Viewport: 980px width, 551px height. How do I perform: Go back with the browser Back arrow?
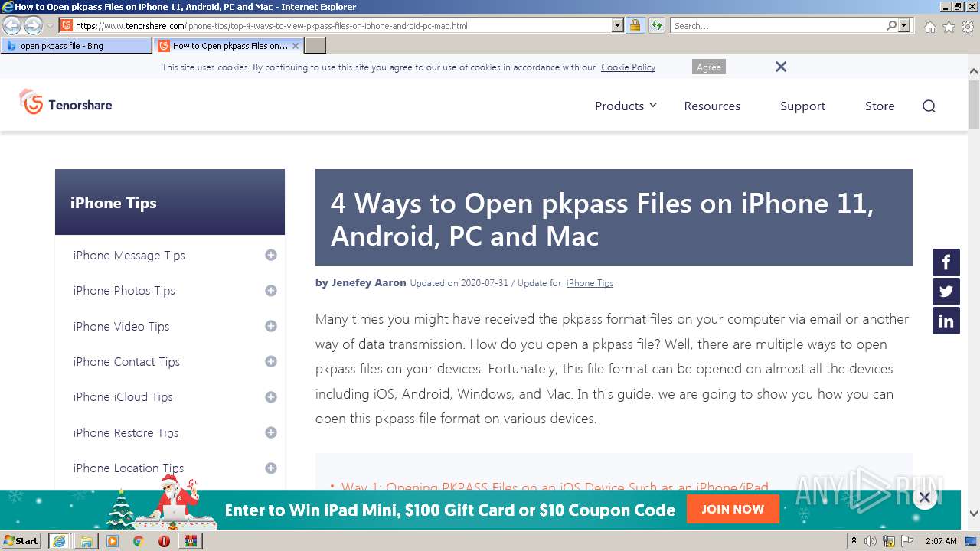(x=12, y=25)
